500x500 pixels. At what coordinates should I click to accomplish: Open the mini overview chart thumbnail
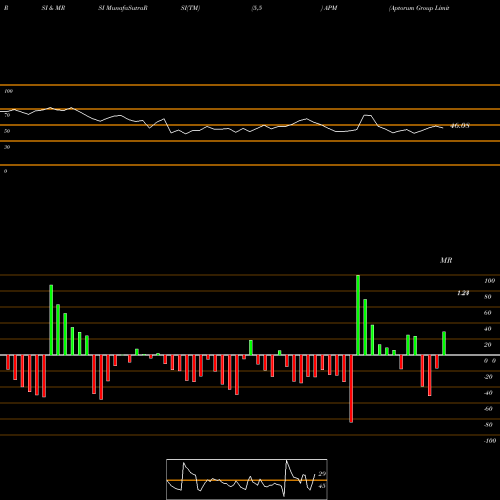pyautogui.click(x=247, y=479)
